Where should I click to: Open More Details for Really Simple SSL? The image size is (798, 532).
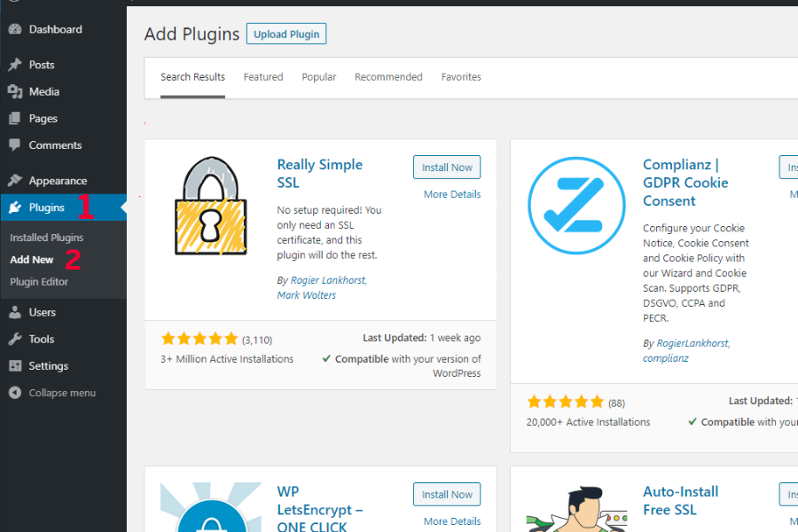click(x=452, y=194)
